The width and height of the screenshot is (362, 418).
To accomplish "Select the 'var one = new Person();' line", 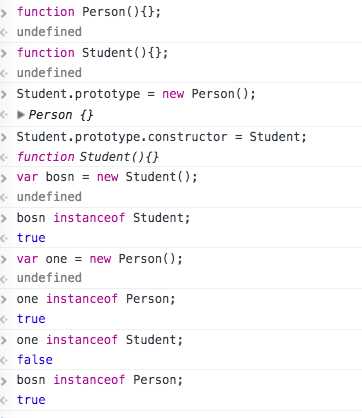I will [x=100, y=259].
